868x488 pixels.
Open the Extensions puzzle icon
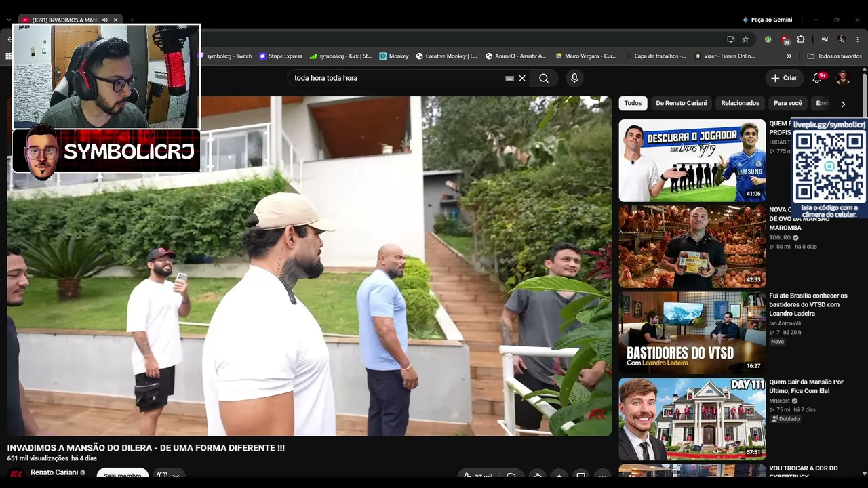click(x=801, y=39)
